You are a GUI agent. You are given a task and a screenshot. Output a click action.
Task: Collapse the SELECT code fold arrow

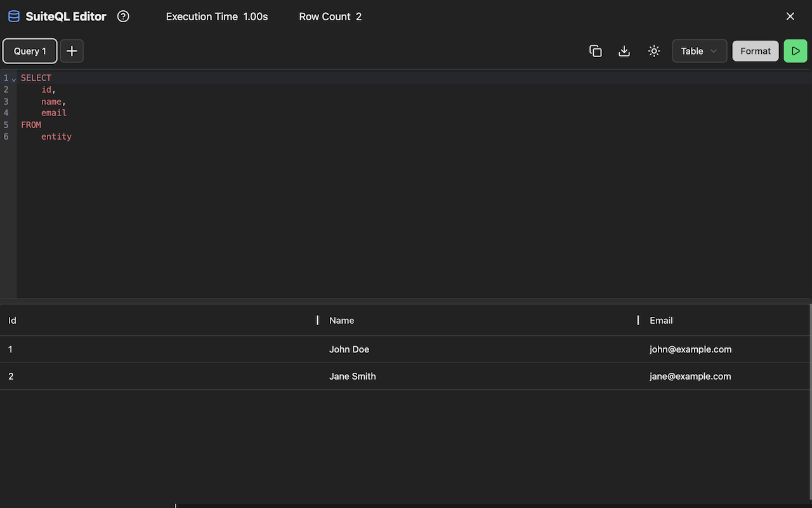tap(14, 79)
